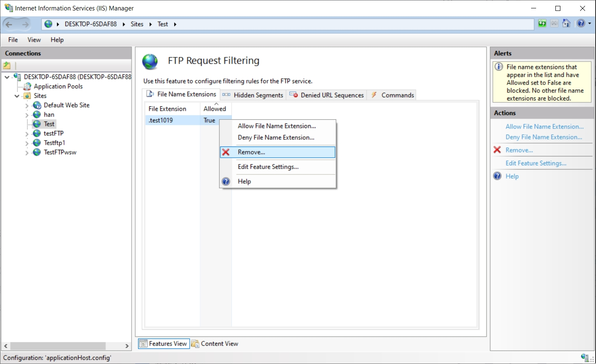The image size is (596, 364).
Task: Switch to the Denied URL Sequences tab
Action: tap(327, 95)
